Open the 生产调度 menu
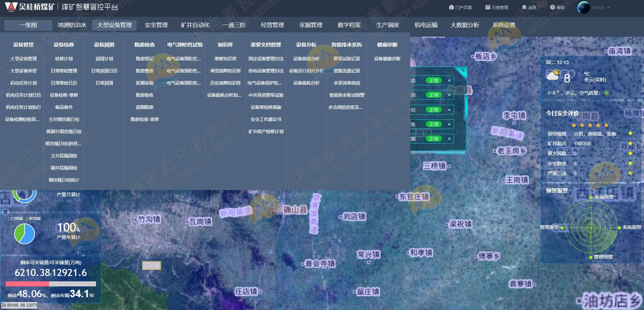This screenshot has height=310, width=644. tap(387, 25)
